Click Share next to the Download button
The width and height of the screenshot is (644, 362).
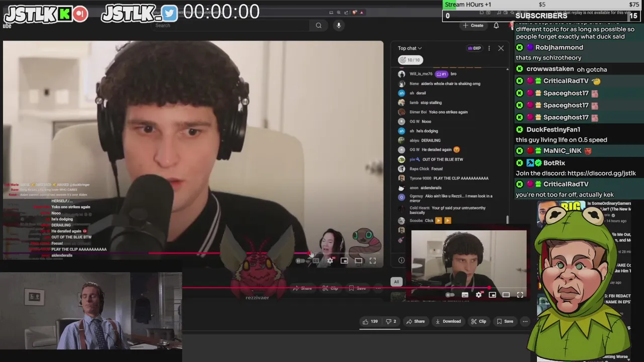416,321
